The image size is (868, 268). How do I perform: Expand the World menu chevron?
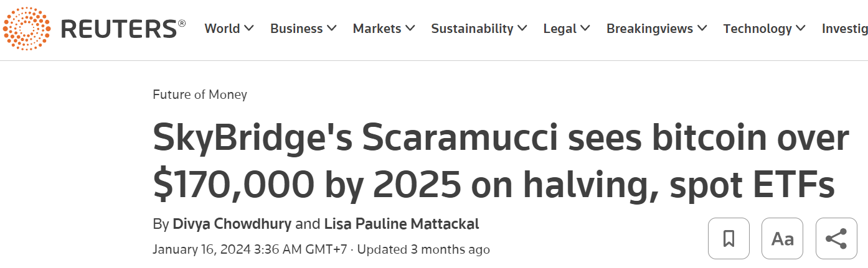coord(249,29)
